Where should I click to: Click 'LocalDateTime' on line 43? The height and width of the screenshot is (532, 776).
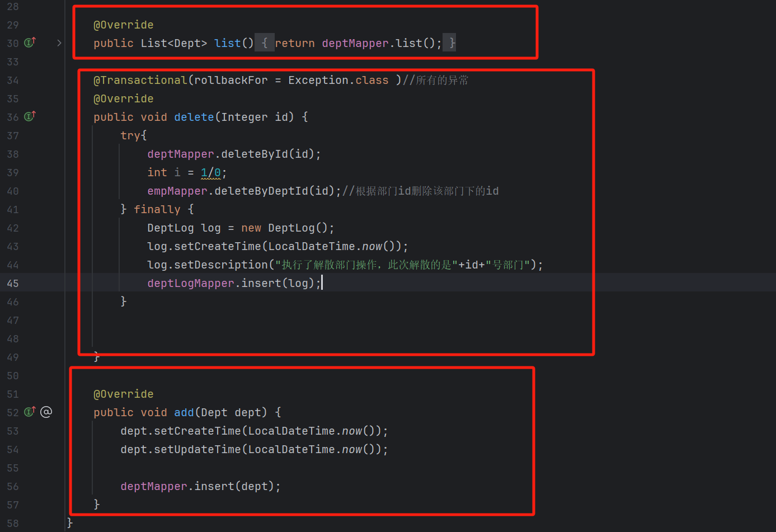312,246
